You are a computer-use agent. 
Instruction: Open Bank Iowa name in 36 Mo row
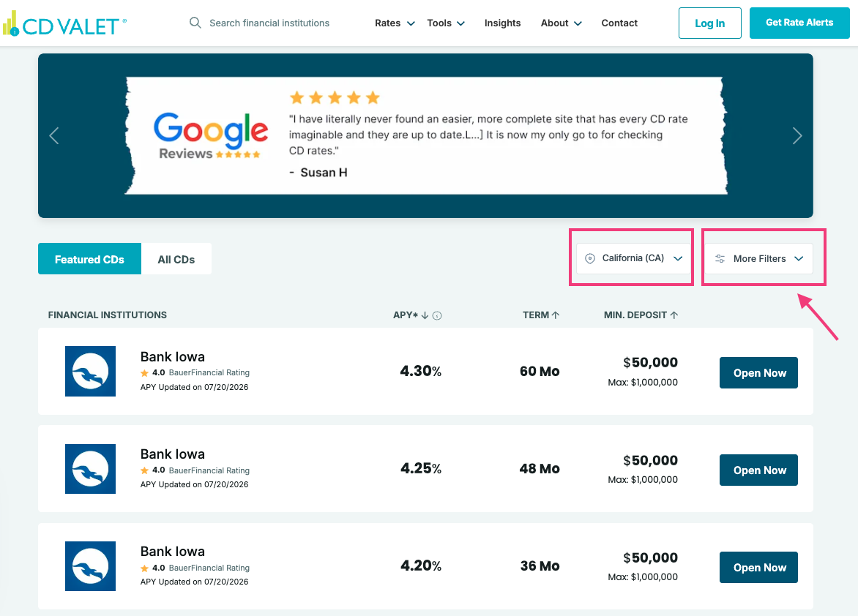point(172,552)
